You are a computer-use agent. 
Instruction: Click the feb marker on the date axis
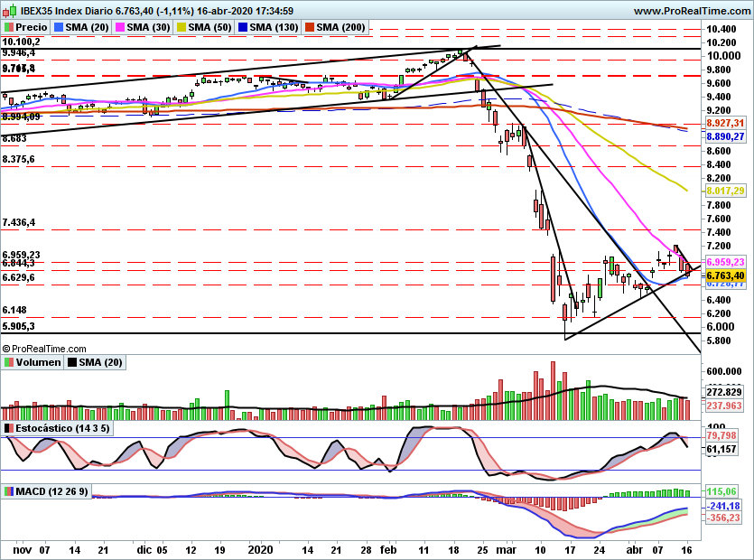[x=388, y=550]
